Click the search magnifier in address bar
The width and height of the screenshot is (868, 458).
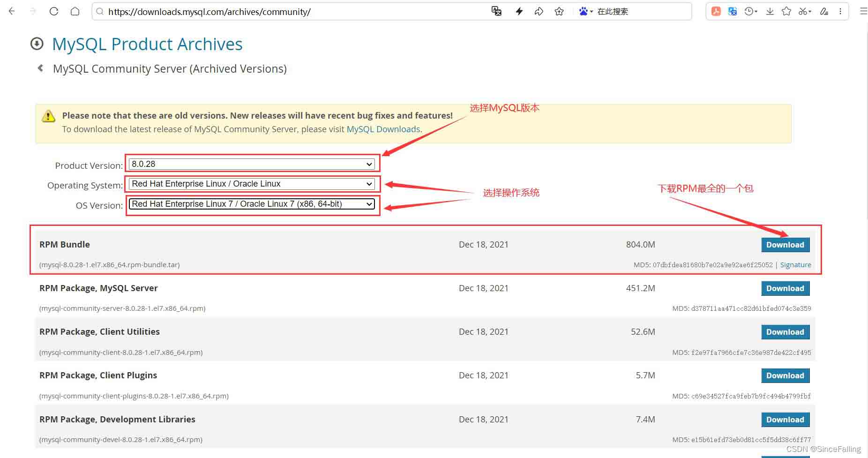[100, 11]
